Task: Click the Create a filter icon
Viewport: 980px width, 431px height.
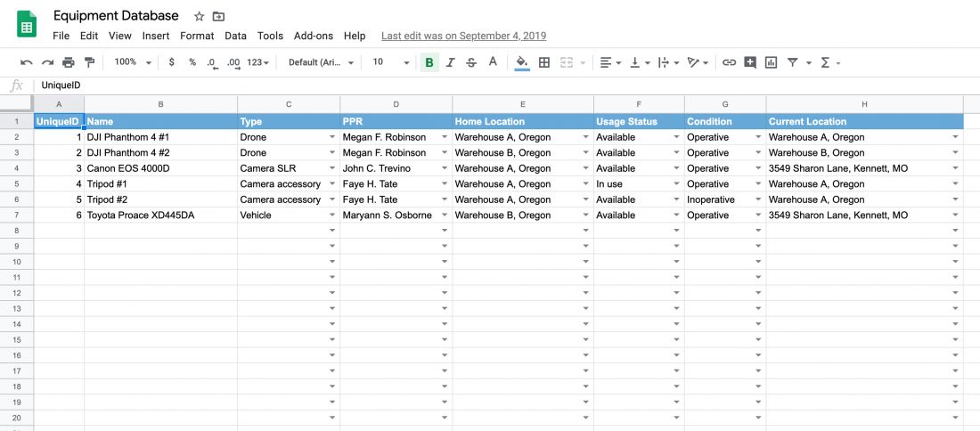Action: click(x=793, y=62)
